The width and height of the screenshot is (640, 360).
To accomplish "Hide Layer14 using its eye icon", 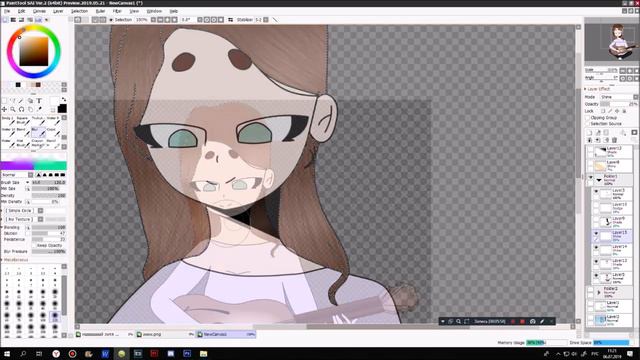I will tap(596, 247).
